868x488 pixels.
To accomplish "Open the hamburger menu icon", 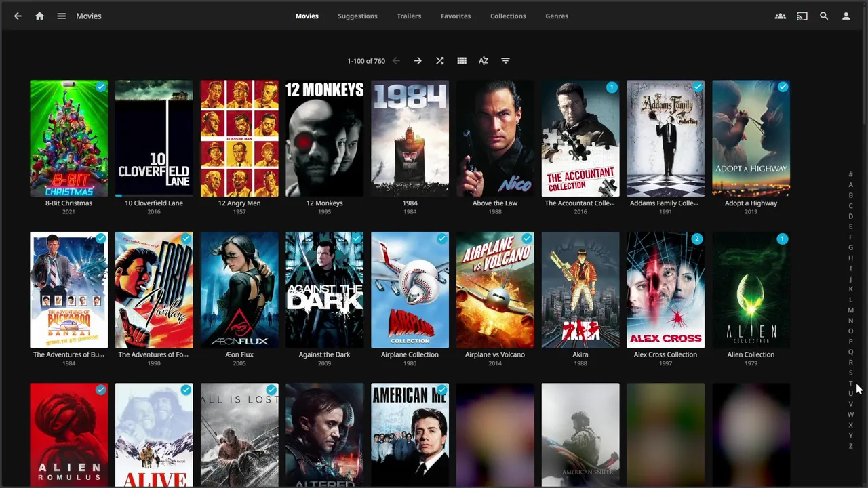I will coord(61,16).
